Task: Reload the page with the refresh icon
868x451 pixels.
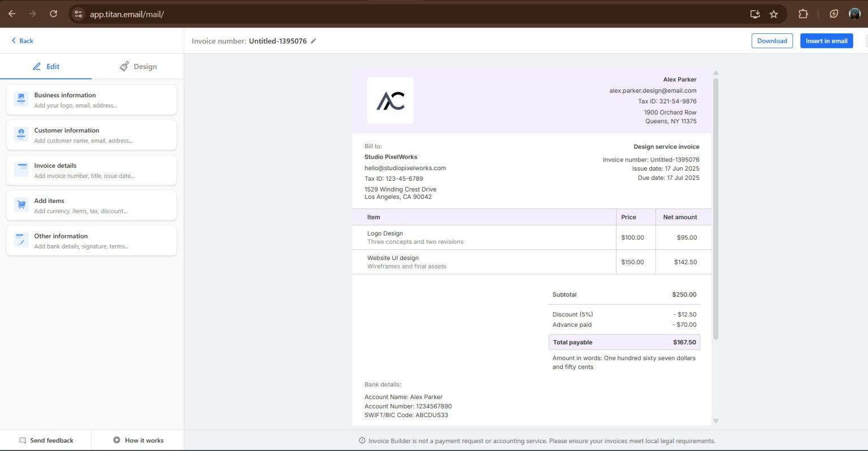Action: click(53, 14)
